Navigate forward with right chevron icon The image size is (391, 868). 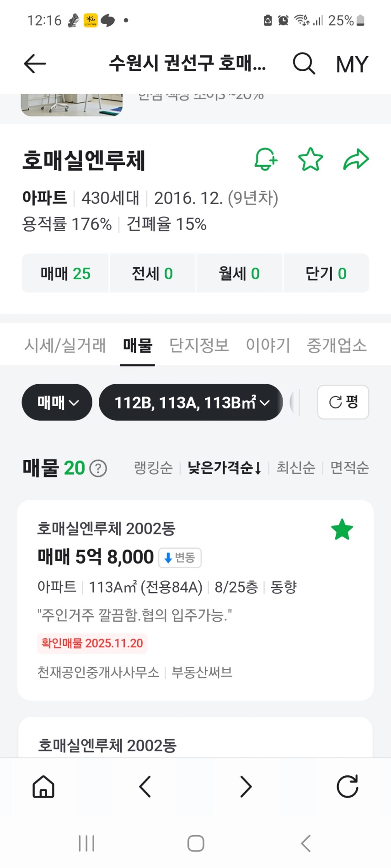click(x=246, y=787)
